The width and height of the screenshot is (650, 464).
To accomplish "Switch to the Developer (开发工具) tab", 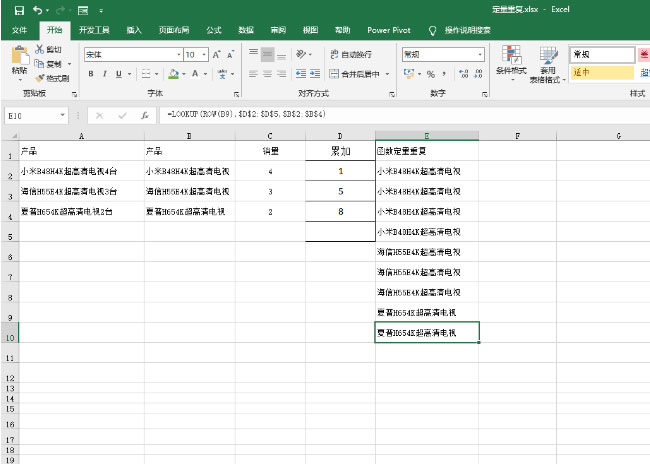I will pos(94,30).
